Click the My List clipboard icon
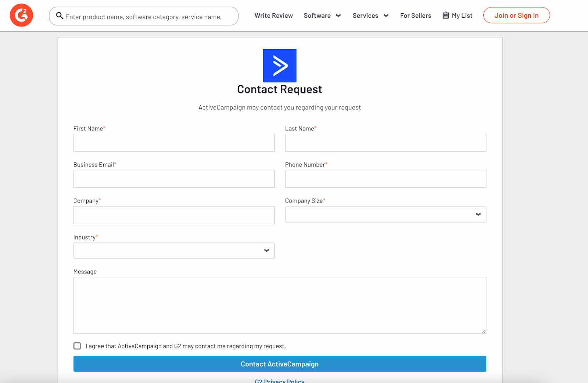The width and height of the screenshot is (588, 383). [446, 15]
